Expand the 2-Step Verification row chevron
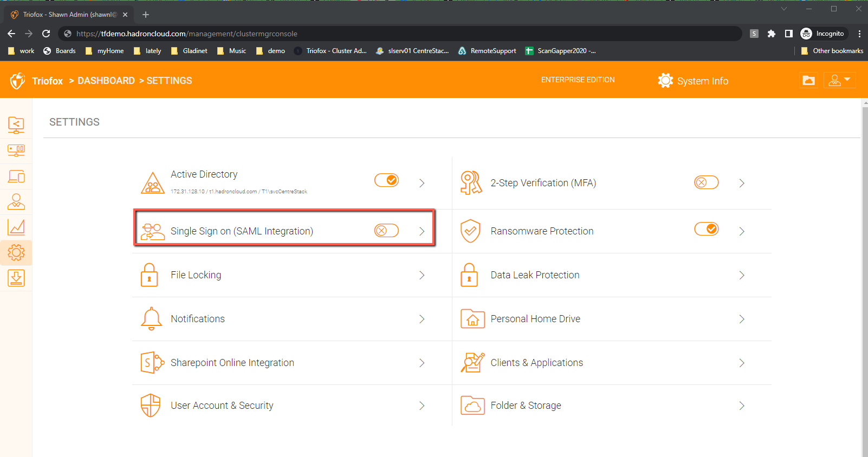Image resolution: width=868 pixels, height=457 pixels. 742,183
